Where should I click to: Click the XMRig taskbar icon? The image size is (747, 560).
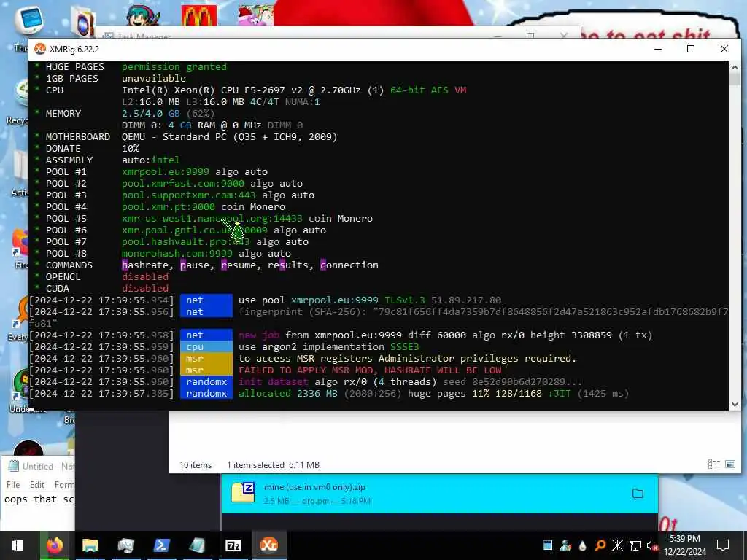click(268, 545)
